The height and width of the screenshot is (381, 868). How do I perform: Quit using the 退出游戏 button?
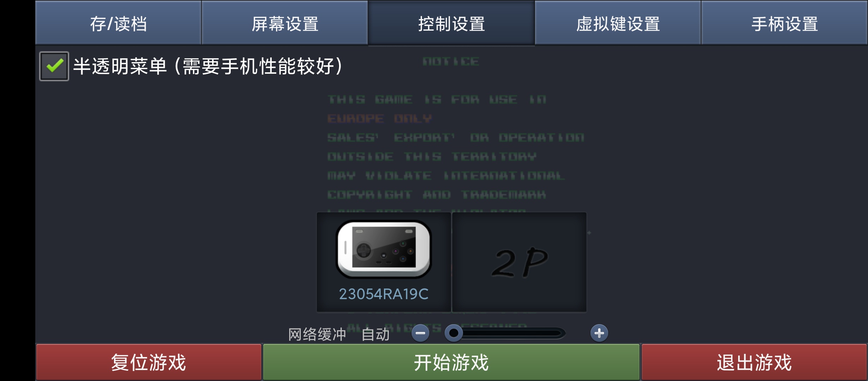(754, 362)
